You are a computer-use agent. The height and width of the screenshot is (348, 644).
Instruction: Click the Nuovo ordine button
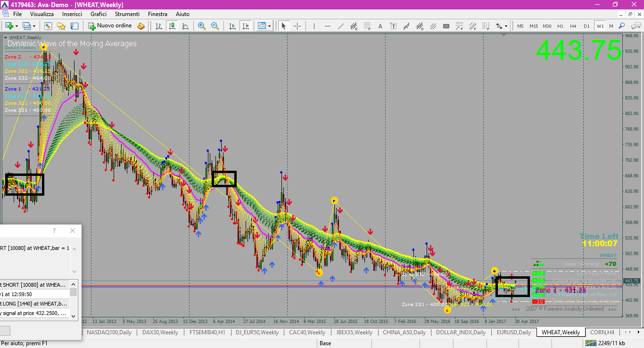tap(110, 26)
